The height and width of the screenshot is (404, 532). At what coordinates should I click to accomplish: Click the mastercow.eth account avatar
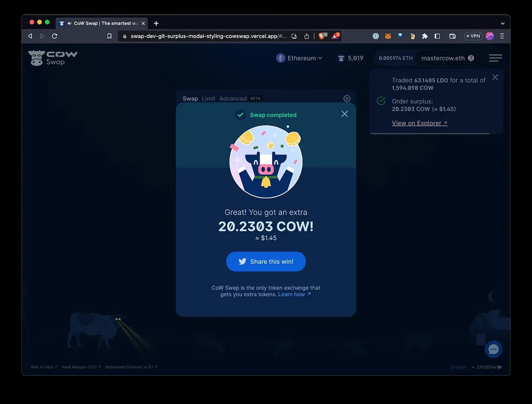(471, 58)
